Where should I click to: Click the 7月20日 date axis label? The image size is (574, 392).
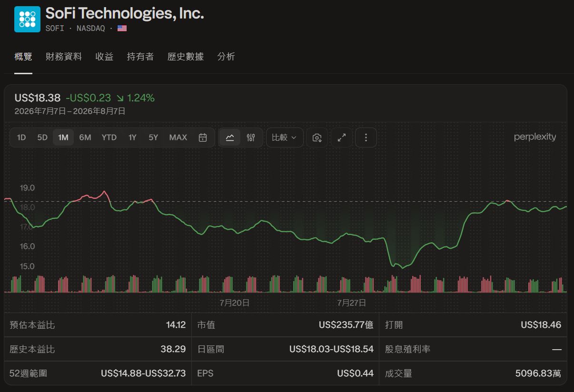pos(235,303)
